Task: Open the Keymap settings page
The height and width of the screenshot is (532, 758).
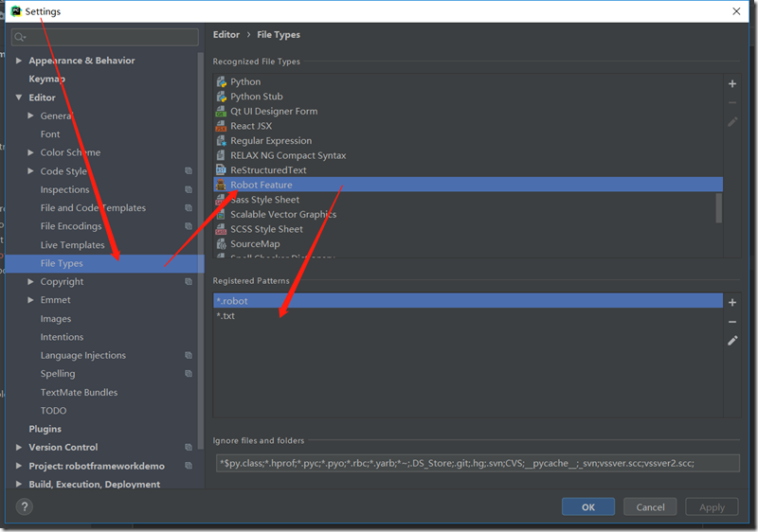Action: pos(46,79)
